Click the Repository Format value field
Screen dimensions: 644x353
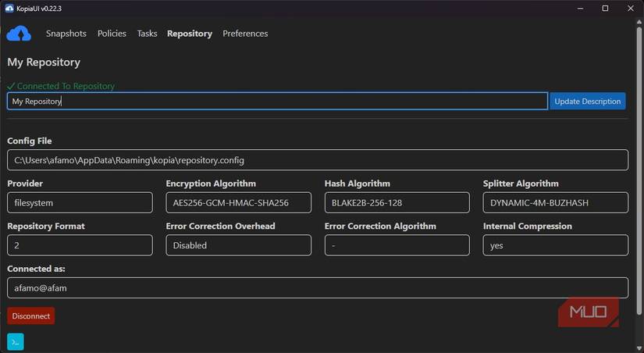click(80, 245)
